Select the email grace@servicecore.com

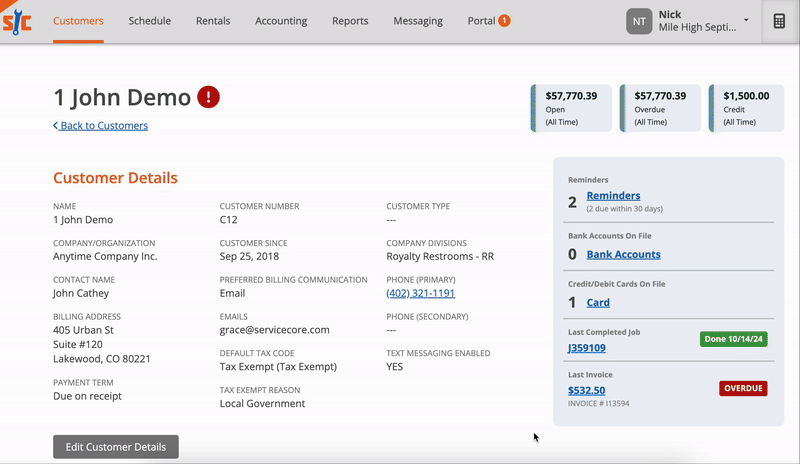274,330
